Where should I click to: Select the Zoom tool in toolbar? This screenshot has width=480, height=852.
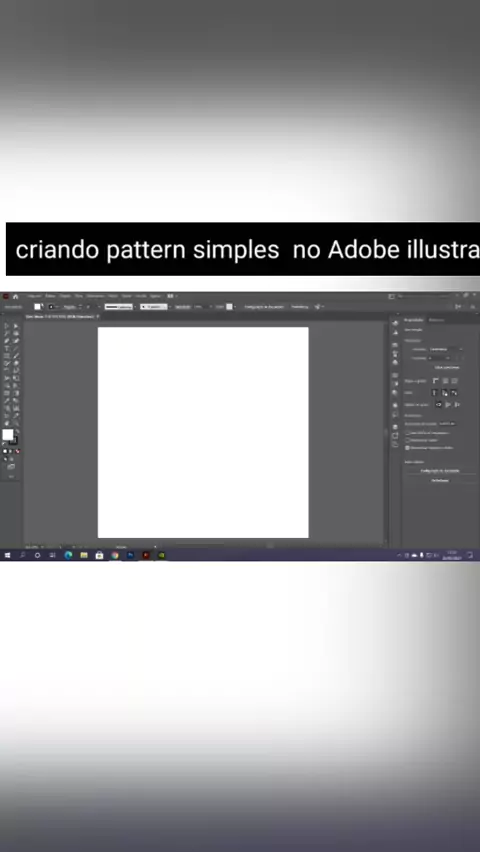16,423
